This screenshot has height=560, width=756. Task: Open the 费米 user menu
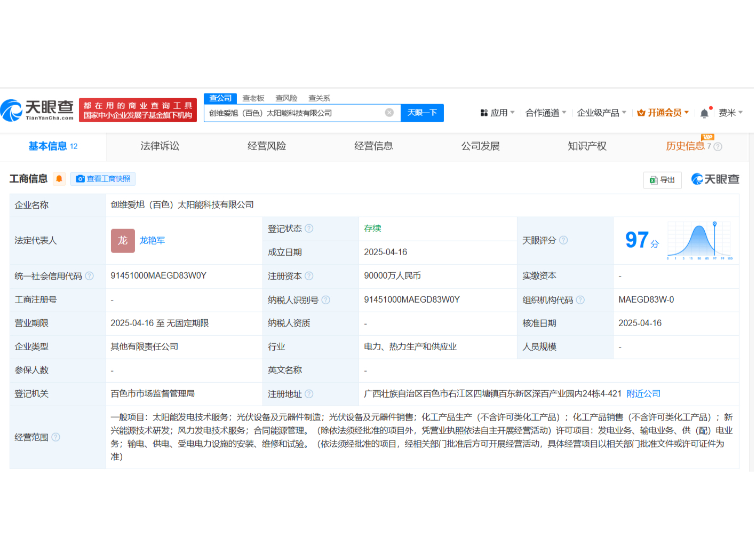(730, 113)
